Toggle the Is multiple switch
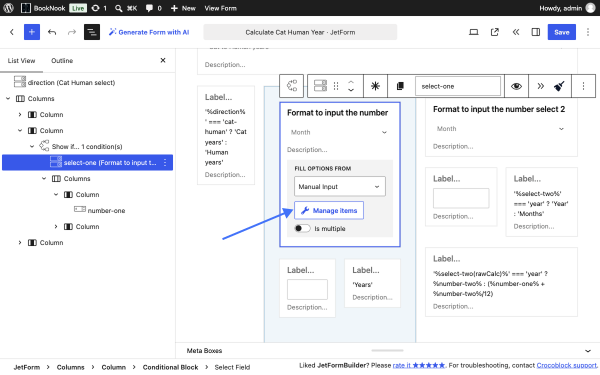This screenshot has width=600, height=375. click(x=302, y=228)
